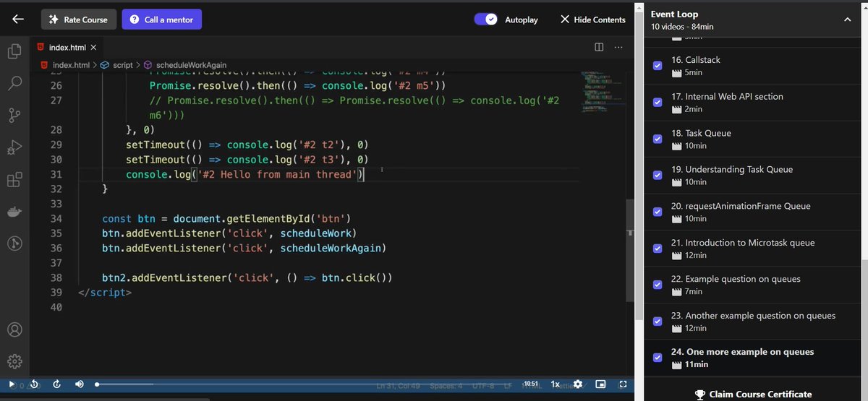Toggle the checkbox for 21. Introduction to Microtask queue
This screenshot has height=401, width=868.
(x=657, y=249)
